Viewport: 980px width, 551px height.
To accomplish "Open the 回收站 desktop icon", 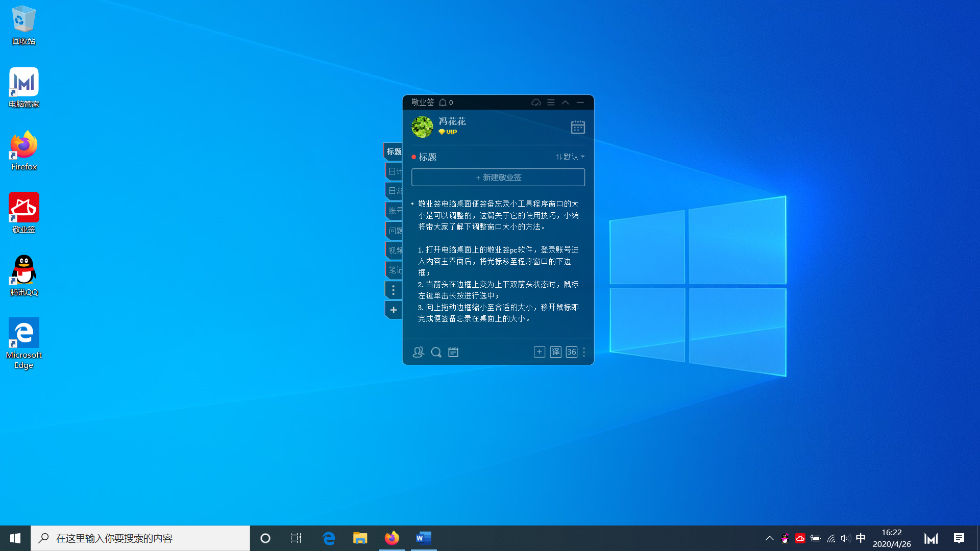I will 23,25.
